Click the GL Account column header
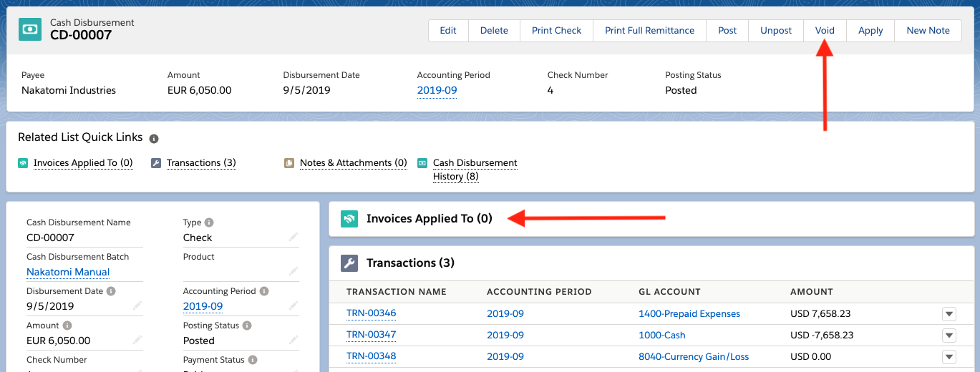 click(669, 292)
